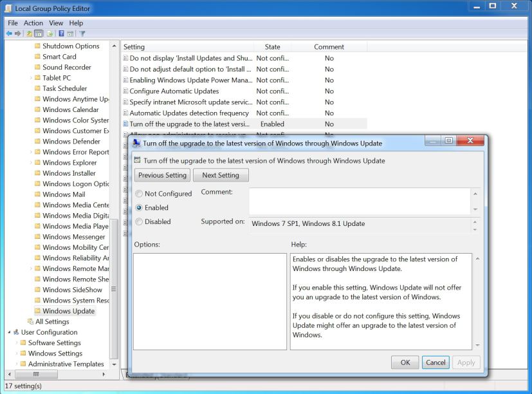Click the Smart Card folder icon
Viewport: 532px width, 394px height.
pyautogui.click(x=37, y=57)
